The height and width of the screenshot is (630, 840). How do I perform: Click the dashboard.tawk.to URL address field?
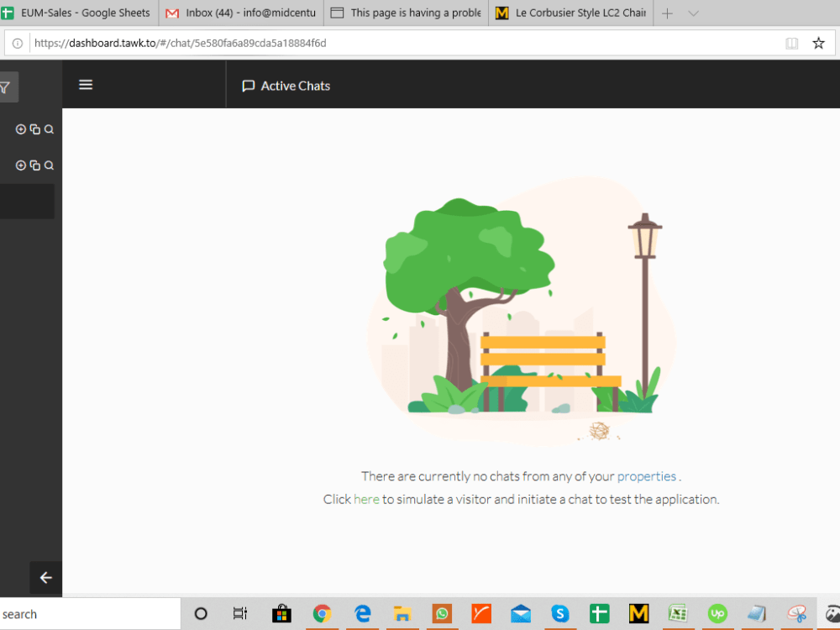[181, 44]
